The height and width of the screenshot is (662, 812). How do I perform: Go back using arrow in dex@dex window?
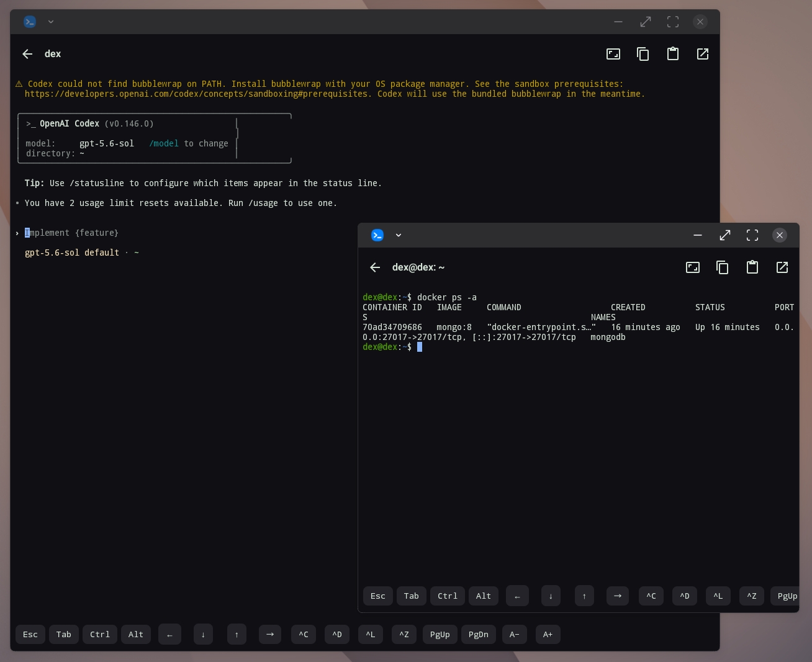[x=375, y=267]
